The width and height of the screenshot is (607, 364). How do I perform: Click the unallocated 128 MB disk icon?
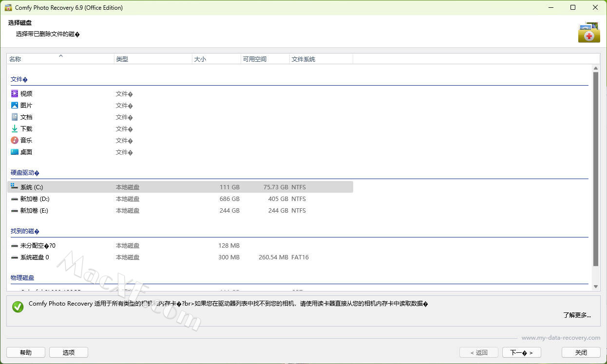15,245
